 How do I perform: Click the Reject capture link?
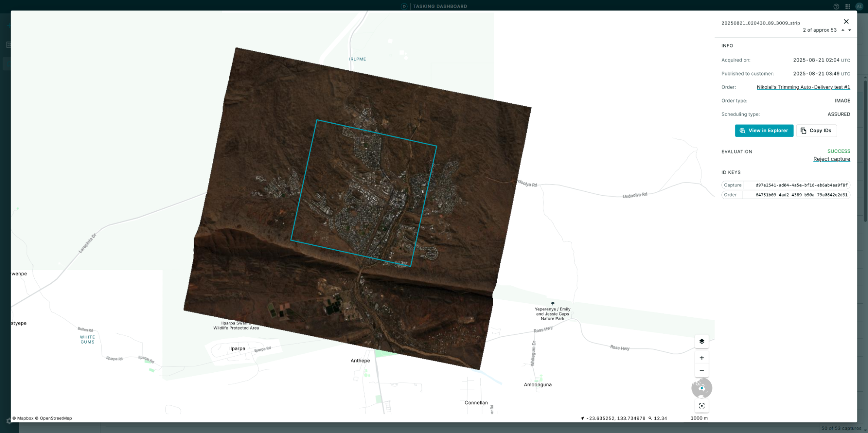[x=831, y=159]
